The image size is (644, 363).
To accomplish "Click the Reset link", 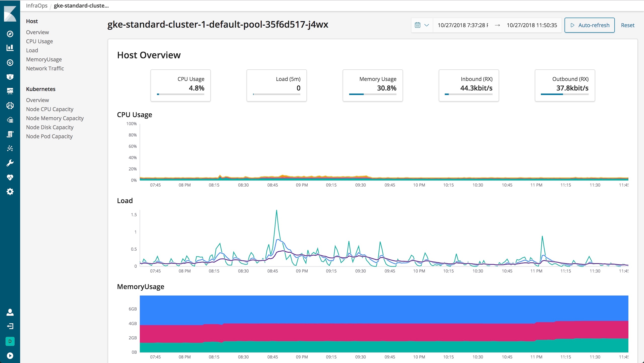I will click(628, 25).
